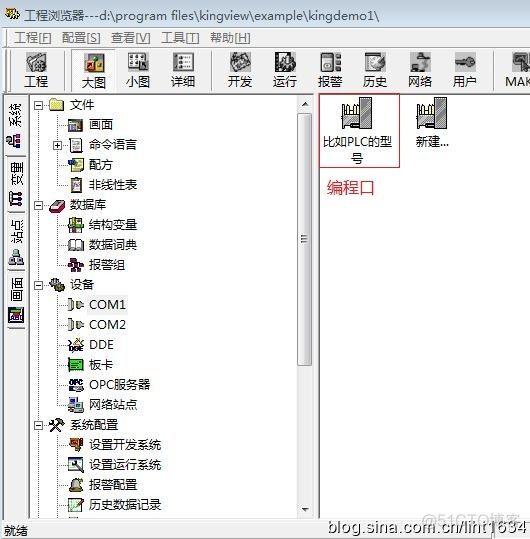Open the 帮助[H] menu
This screenshot has height=539, width=530.
point(230,38)
